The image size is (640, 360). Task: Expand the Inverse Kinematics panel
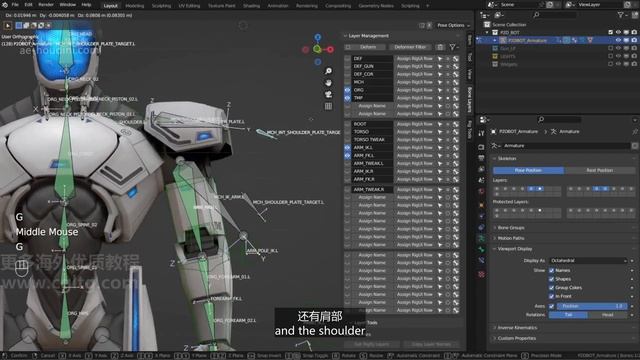[495, 327]
